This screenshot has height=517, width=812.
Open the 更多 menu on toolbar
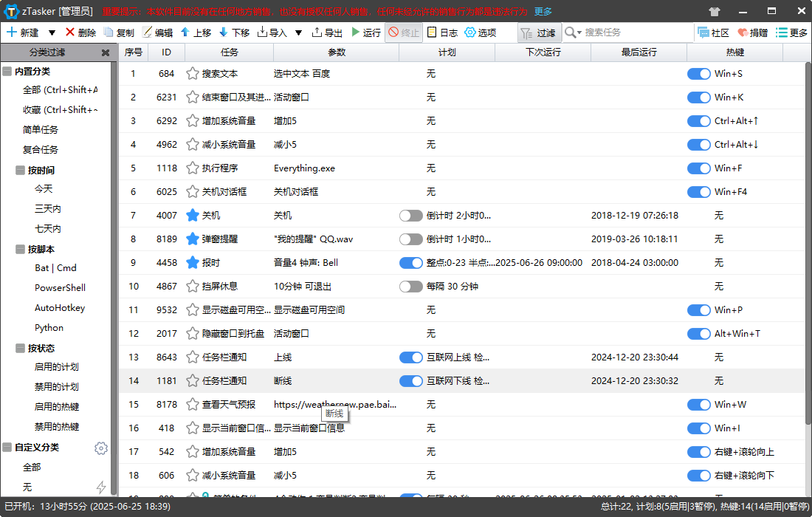click(794, 32)
